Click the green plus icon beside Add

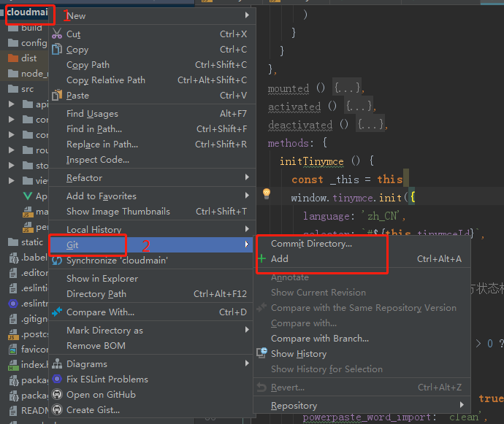(262, 258)
